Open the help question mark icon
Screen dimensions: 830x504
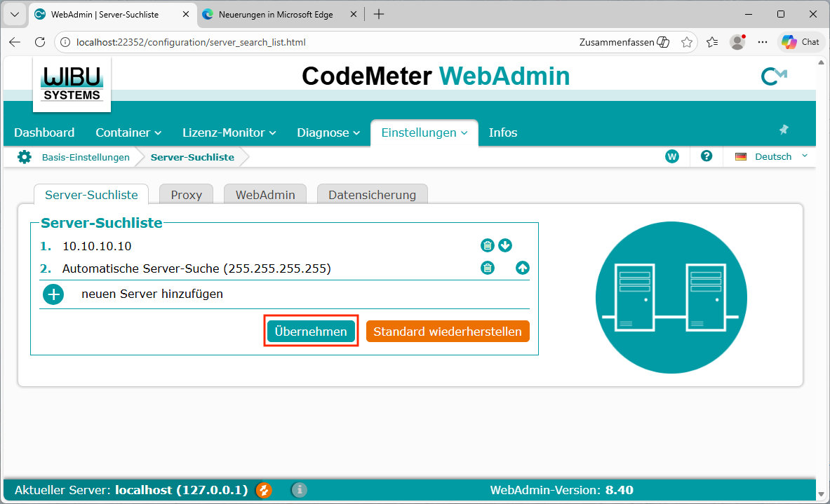[x=707, y=156]
